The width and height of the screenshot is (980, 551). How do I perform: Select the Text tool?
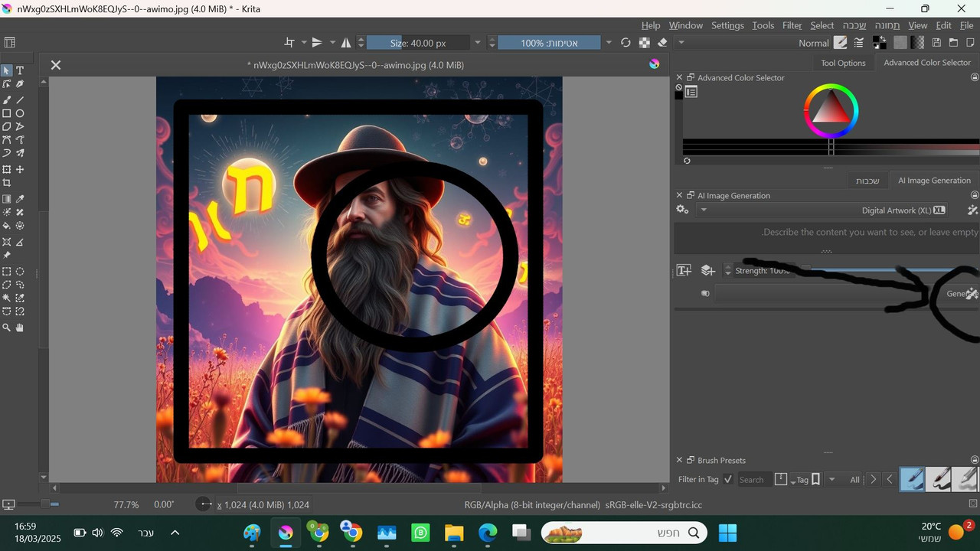20,70
